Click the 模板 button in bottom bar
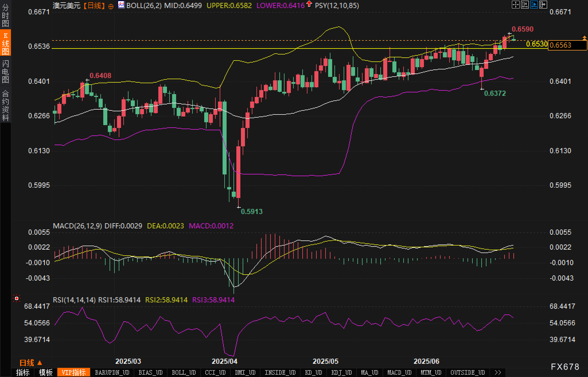Screen dimensions: 588x377 [46, 372]
